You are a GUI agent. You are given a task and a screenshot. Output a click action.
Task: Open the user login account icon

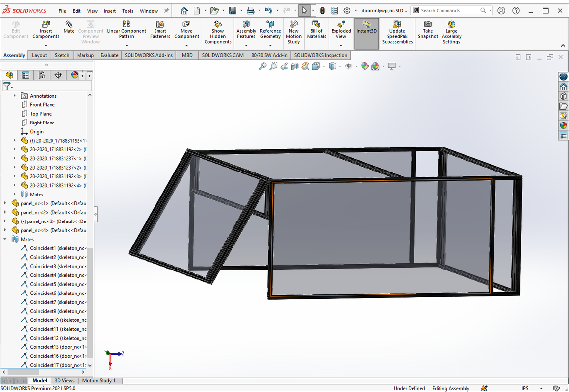click(501, 10)
